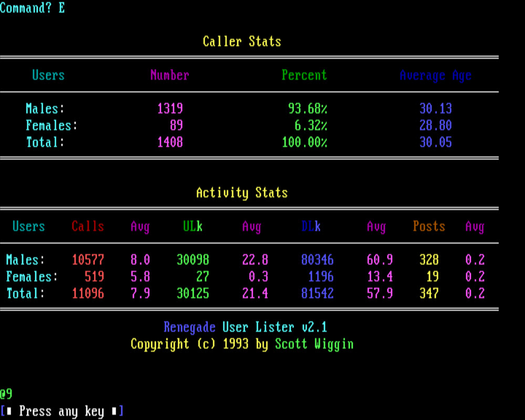
Task: Click the "Number" column header
Action: (170, 75)
